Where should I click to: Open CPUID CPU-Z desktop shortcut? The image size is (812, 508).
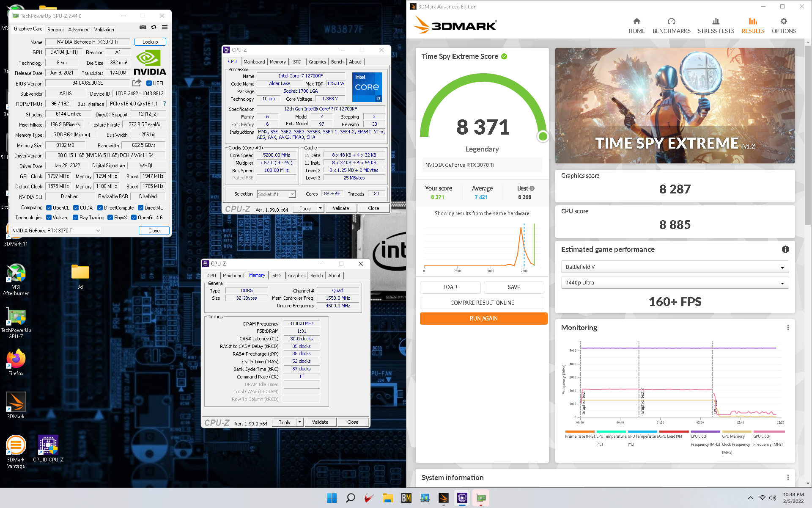pyautogui.click(x=48, y=449)
